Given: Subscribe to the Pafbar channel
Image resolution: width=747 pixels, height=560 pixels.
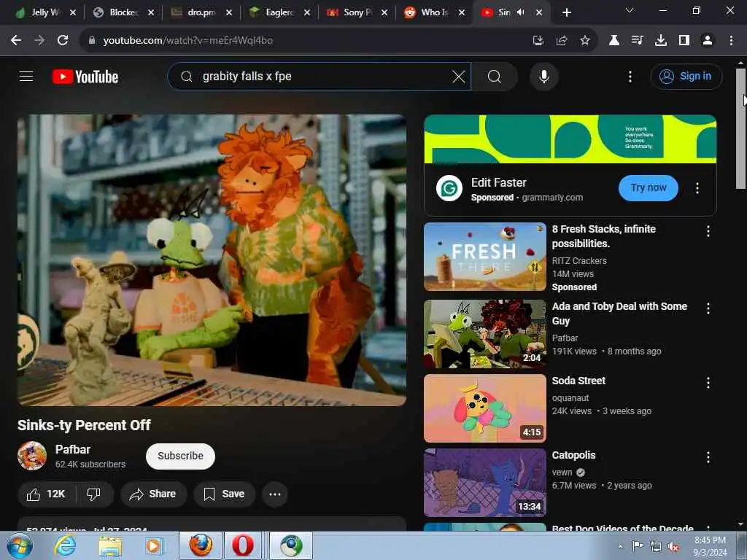Looking at the screenshot, I should 180,456.
